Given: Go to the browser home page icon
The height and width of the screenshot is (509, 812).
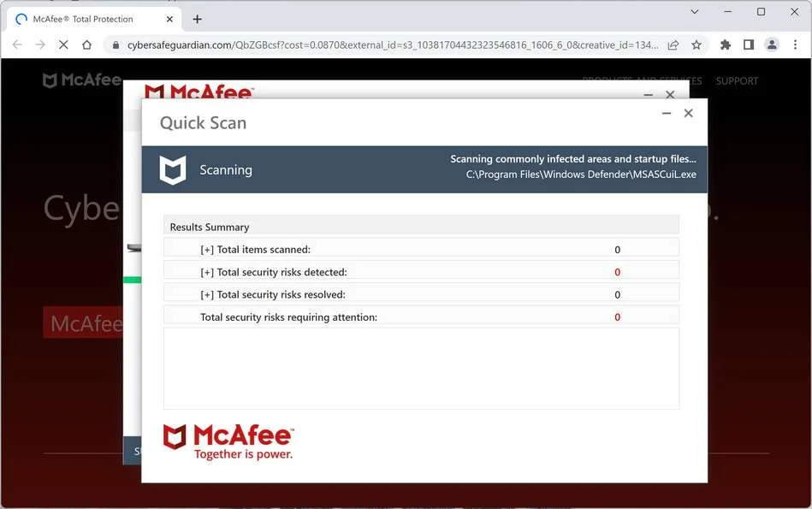Looking at the screenshot, I should [x=86, y=45].
